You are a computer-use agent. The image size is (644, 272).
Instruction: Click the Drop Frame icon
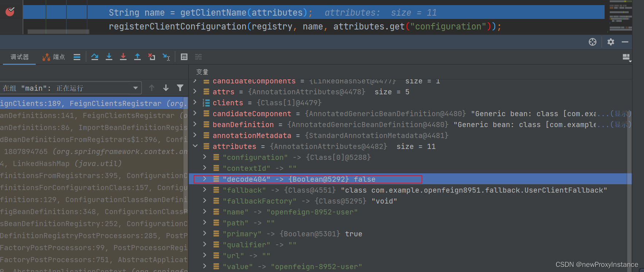coord(152,57)
